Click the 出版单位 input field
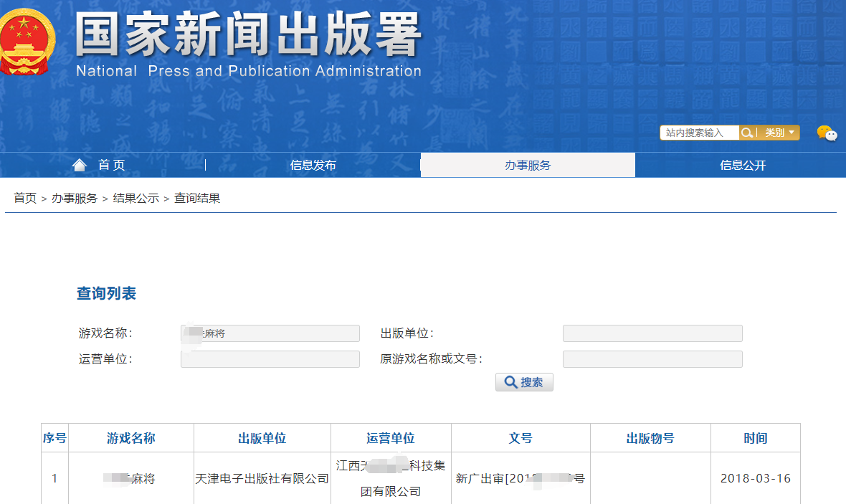This screenshot has width=846, height=504. [652, 333]
